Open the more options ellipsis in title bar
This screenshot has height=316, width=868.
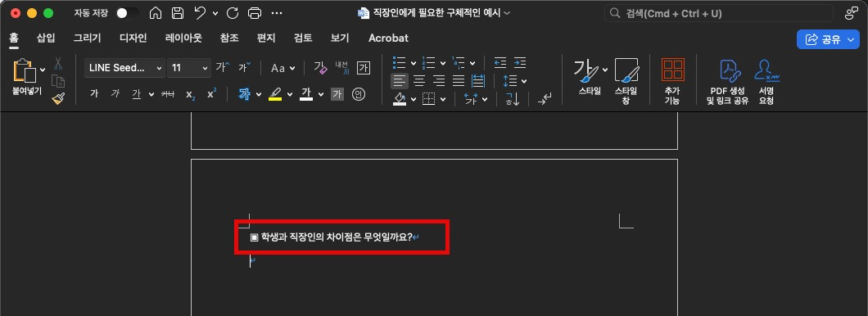click(x=277, y=13)
